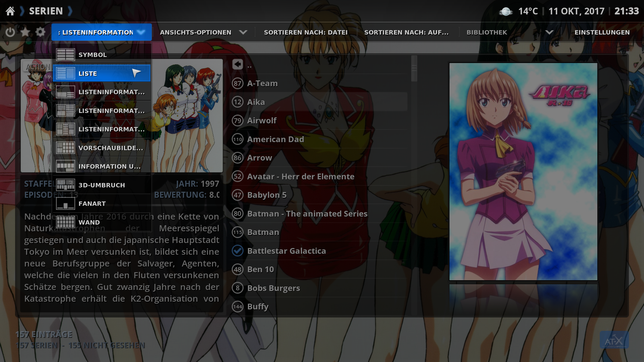Click the 110 badge beside American Dad
The height and width of the screenshot is (362, 644).
point(237,139)
